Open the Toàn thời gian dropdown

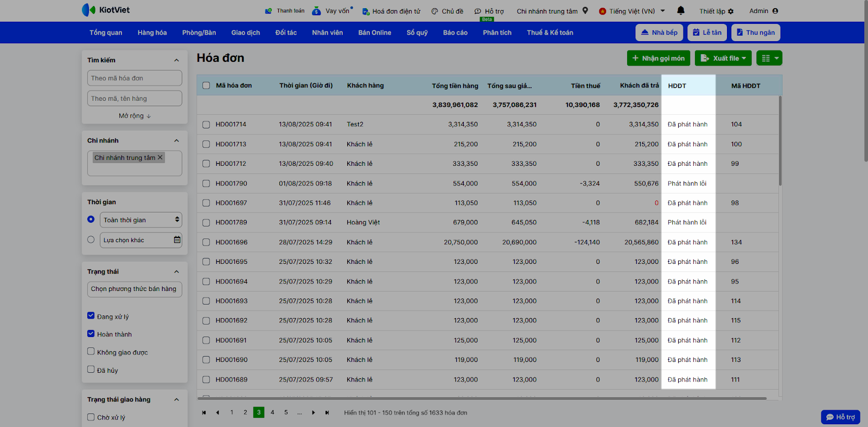(x=141, y=220)
